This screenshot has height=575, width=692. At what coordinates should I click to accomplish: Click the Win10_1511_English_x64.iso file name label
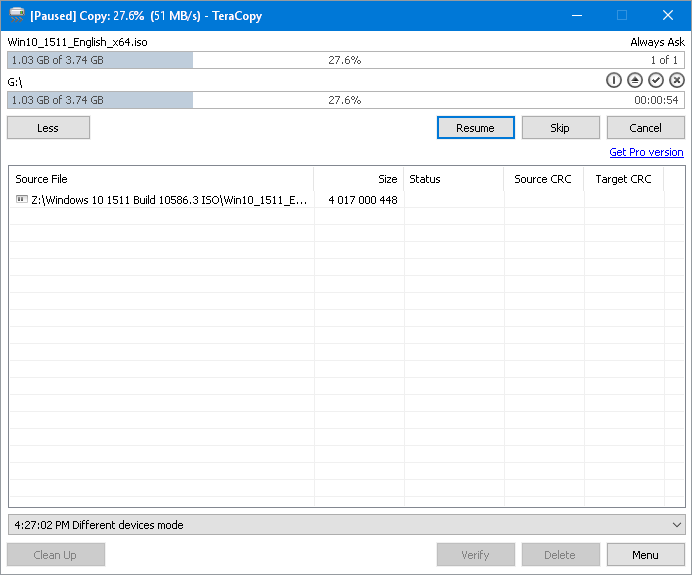tap(78, 42)
